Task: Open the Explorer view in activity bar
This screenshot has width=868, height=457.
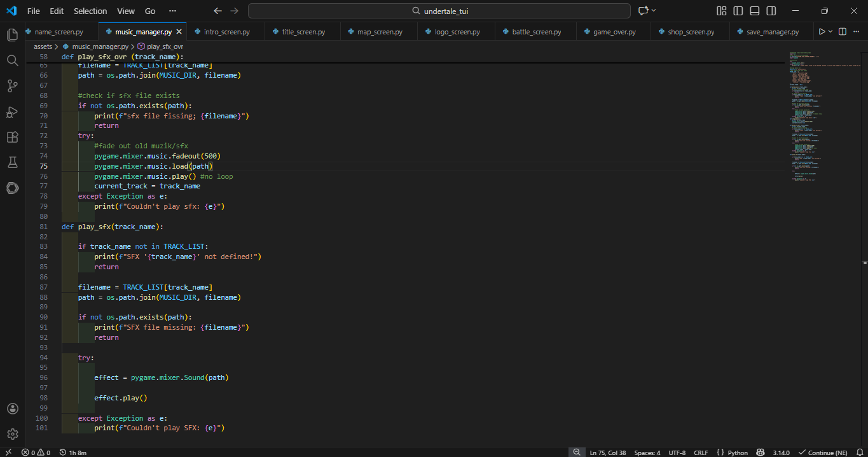Action: [12, 34]
